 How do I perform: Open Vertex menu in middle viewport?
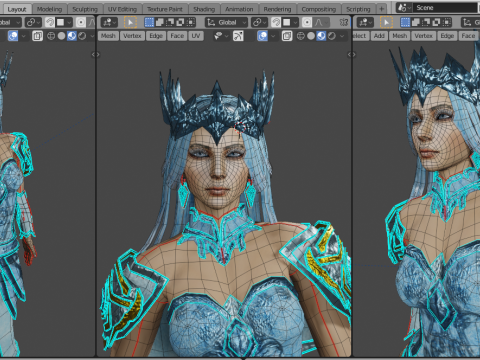pyautogui.click(x=132, y=36)
